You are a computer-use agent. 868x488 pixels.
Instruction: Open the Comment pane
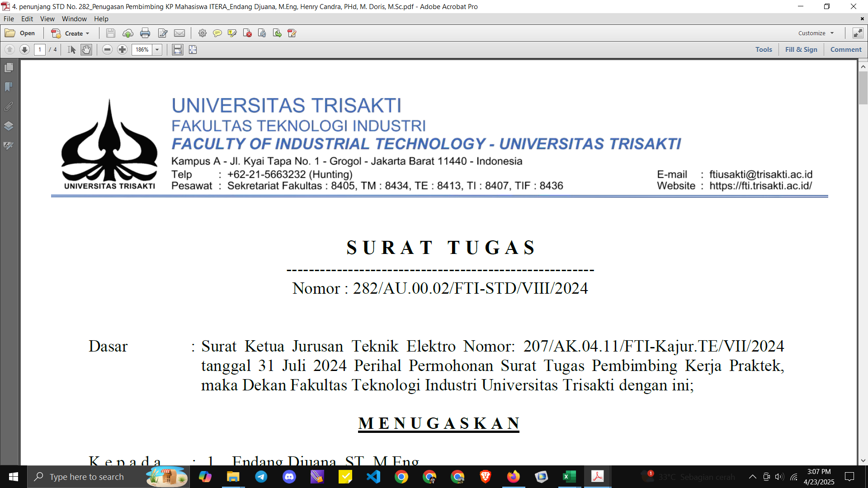845,50
